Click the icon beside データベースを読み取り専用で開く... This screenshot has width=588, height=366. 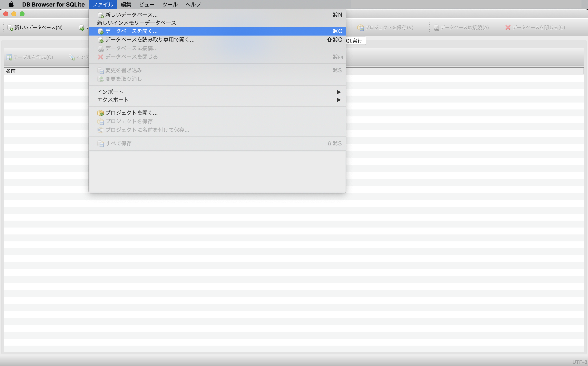(x=100, y=40)
